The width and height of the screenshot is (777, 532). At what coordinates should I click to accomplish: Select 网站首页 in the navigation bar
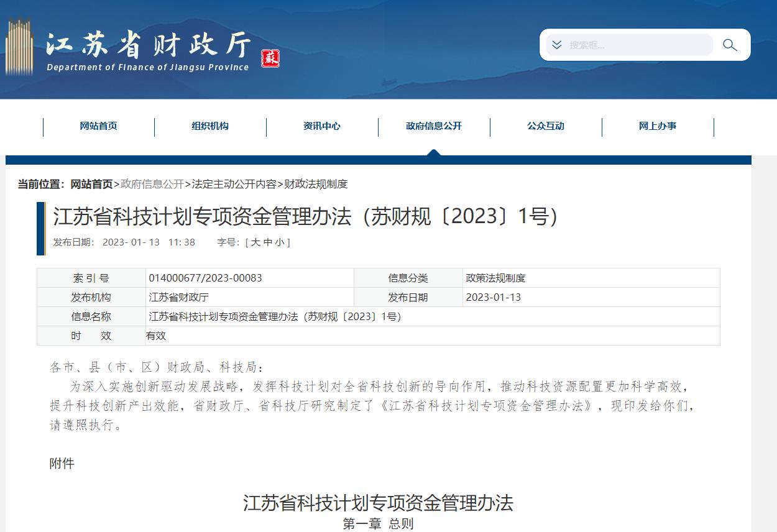pos(98,126)
